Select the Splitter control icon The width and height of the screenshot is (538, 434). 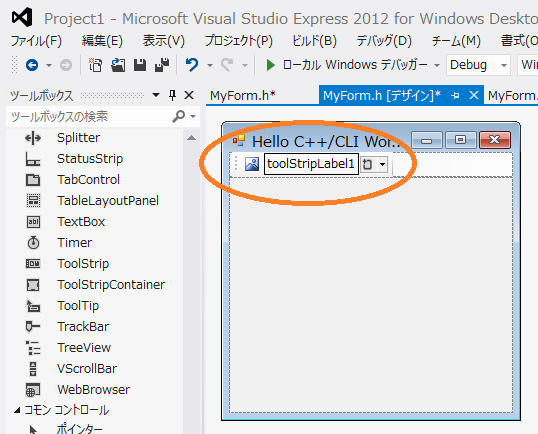tap(33, 138)
